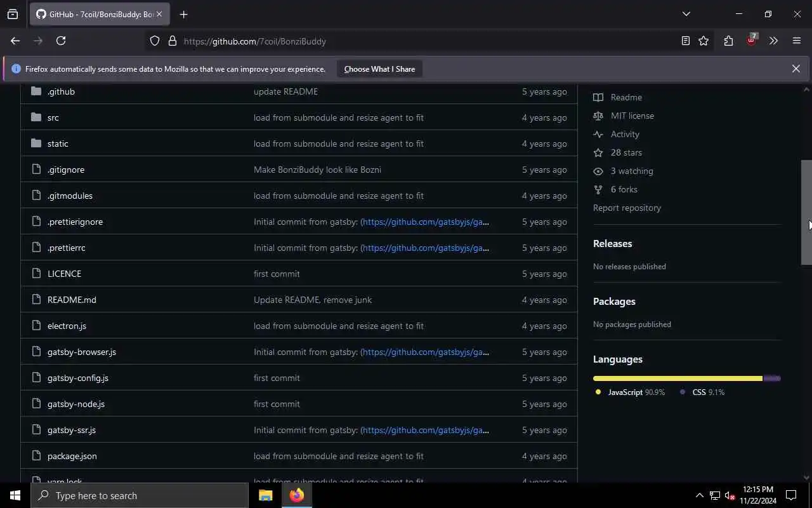Open the notification center icon

[x=791, y=495]
